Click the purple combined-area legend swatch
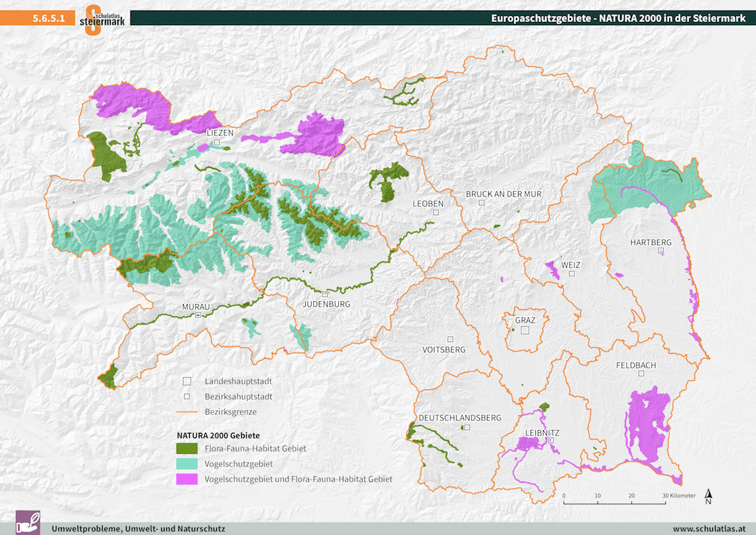Image resolution: width=756 pixels, height=535 pixels. 187,479
